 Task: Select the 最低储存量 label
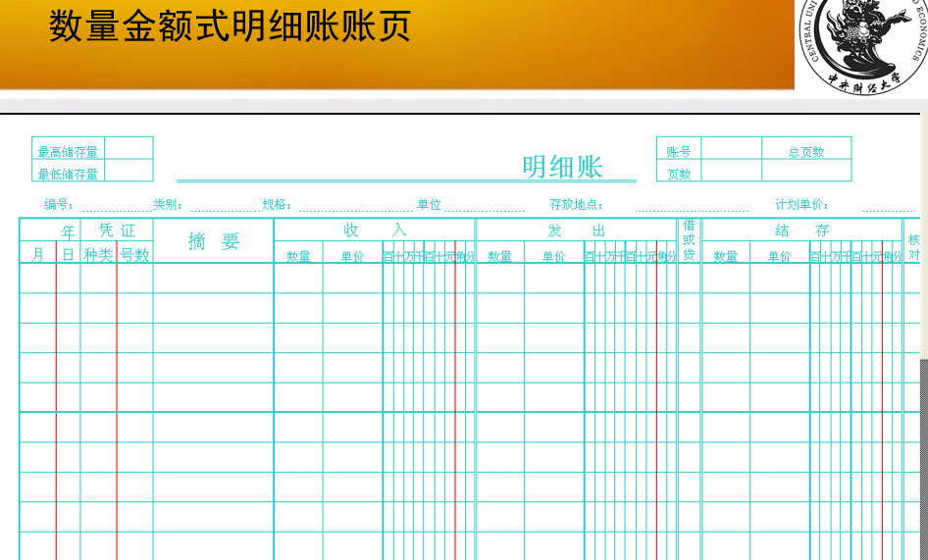click(x=68, y=174)
